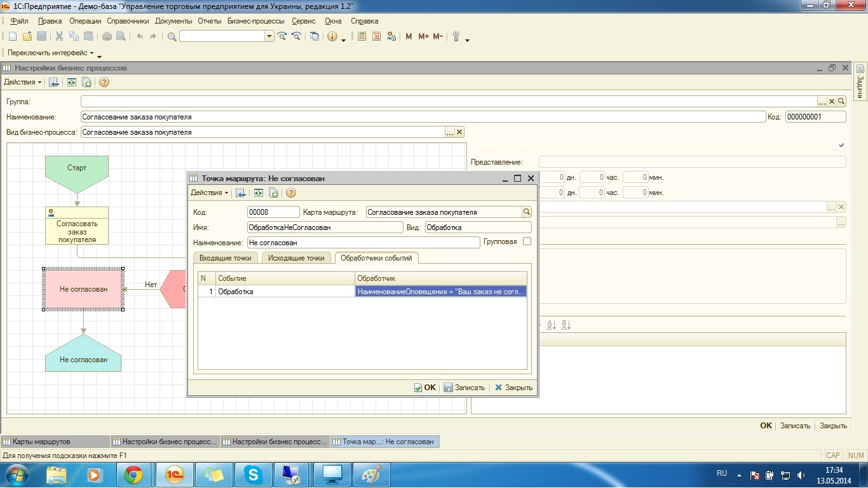The height and width of the screenshot is (488, 868).
Task: Open Действия dropdown in Настройки бизнес процессов window
Action: click(23, 82)
